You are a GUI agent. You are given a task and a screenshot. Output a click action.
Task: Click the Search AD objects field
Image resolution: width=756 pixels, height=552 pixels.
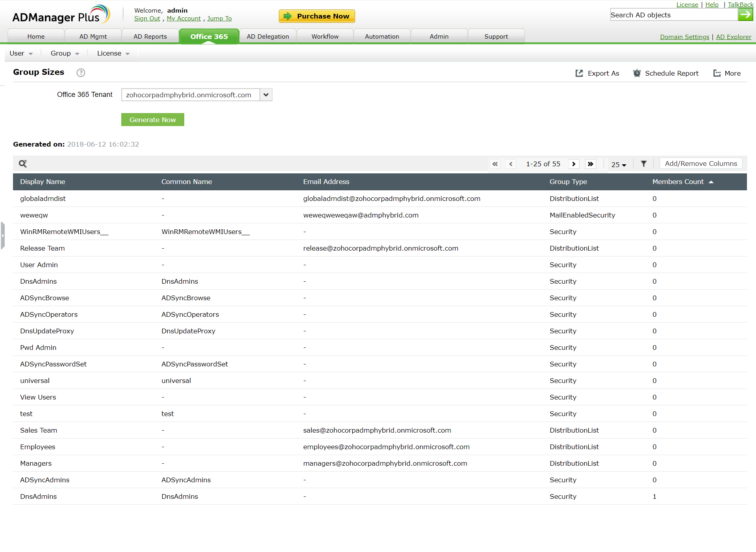point(673,15)
